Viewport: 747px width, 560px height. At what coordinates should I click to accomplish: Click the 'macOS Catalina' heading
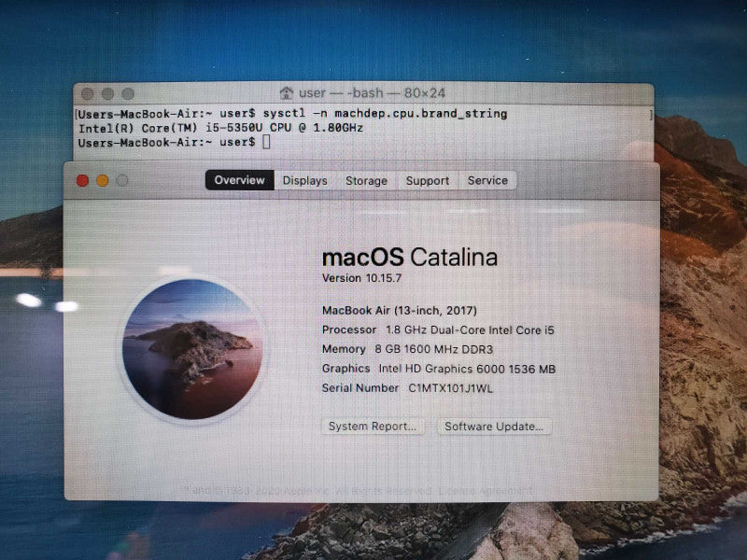(x=410, y=258)
